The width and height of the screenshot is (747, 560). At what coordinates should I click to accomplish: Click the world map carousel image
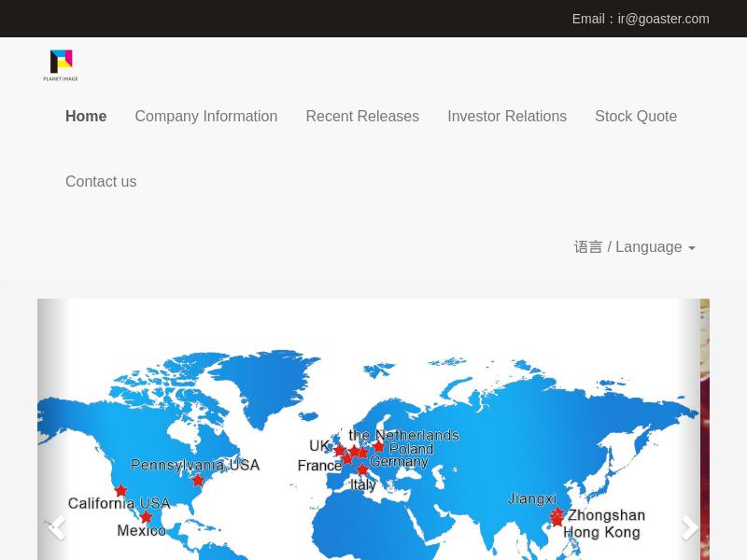pos(373,429)
